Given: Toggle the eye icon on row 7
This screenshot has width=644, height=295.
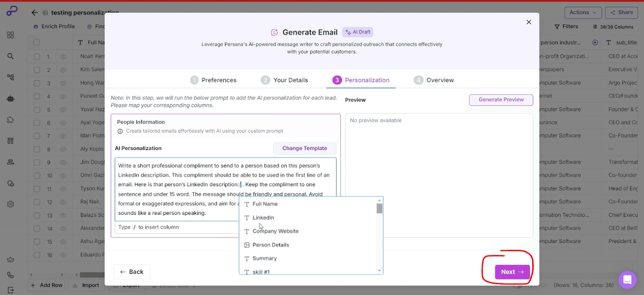Looking at the screenshot, I should 63,136.
